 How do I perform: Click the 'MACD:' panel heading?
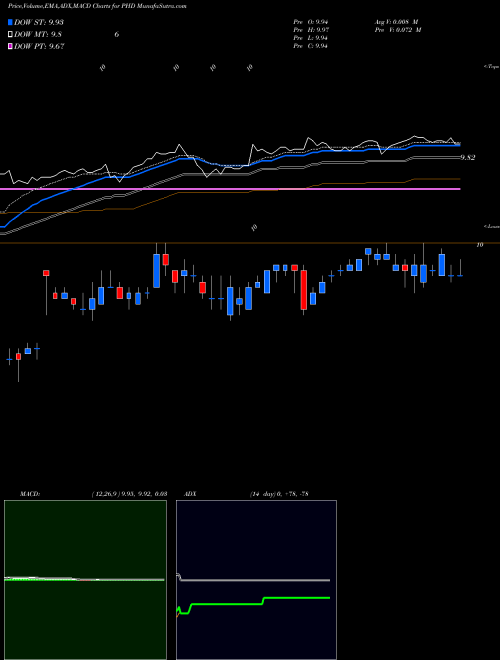pyautogui.click(x=30, y=494)
